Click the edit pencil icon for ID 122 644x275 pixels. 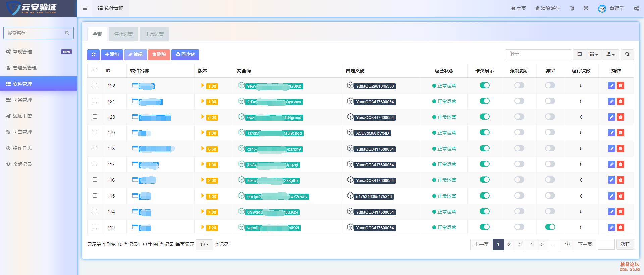pos(611,86)
